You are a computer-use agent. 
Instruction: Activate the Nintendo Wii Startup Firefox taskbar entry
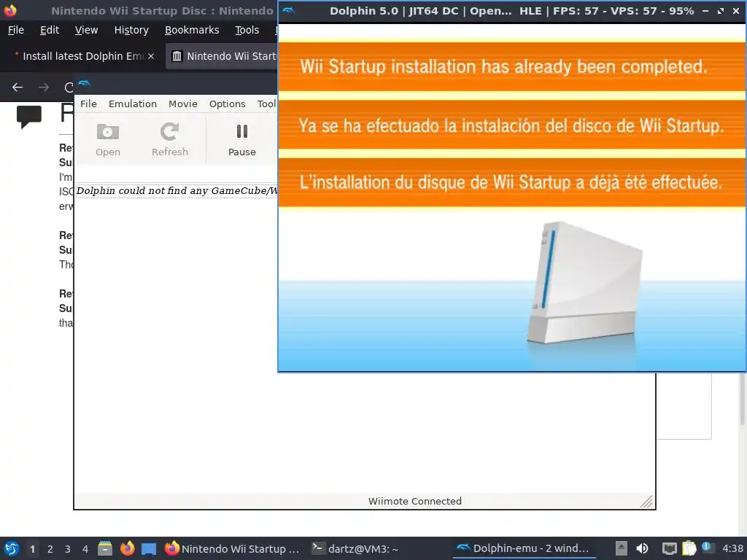(233, 548)
